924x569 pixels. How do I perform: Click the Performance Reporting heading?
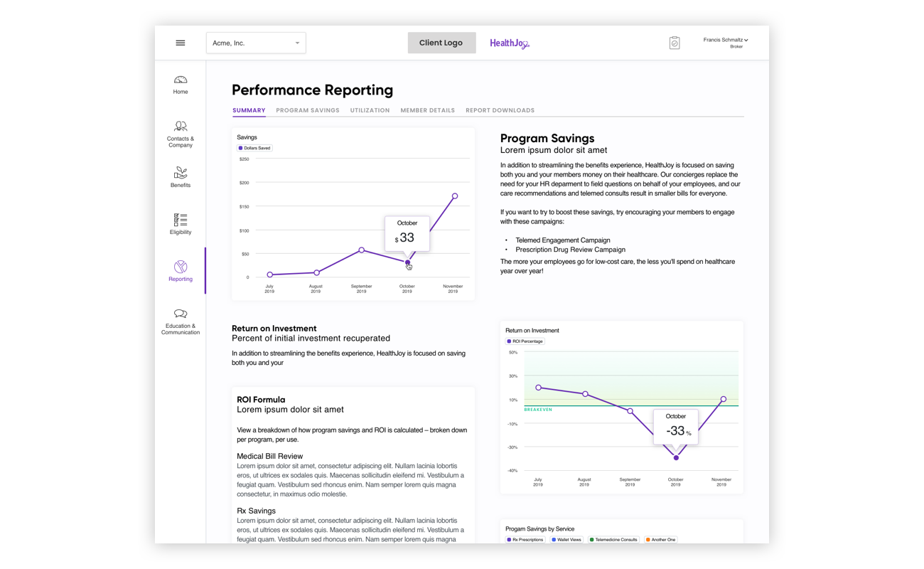coord(313,90)
